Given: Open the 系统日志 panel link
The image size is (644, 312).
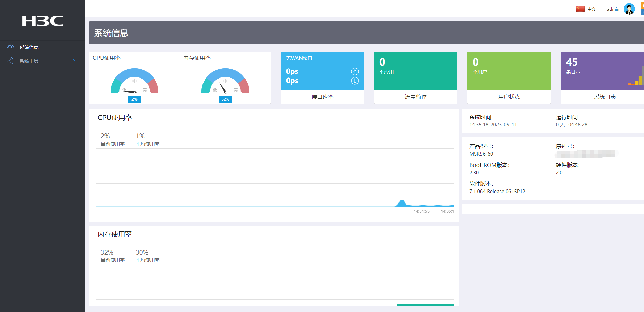Looking at the screenshot, I should [605, 97].
